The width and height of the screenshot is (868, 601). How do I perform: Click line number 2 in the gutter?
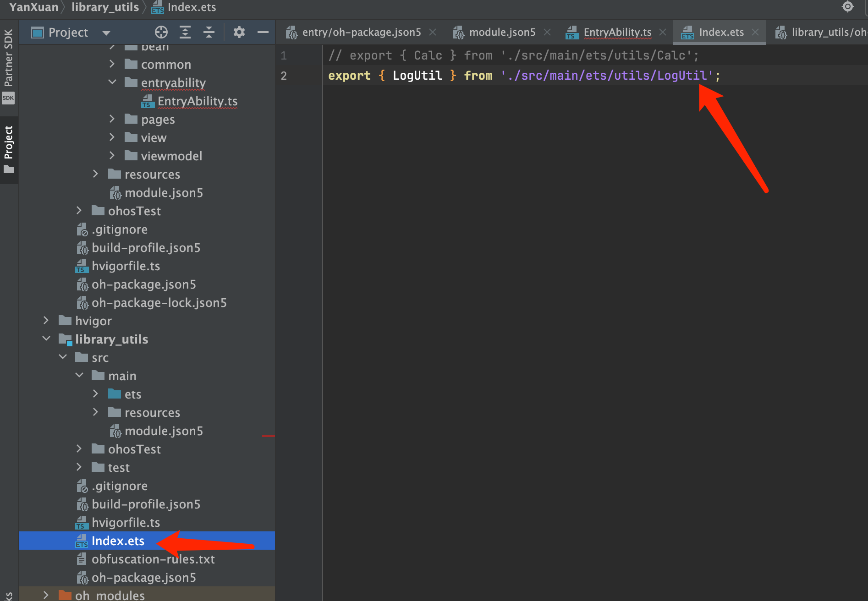pyautogui.click(x=284, y=76)
